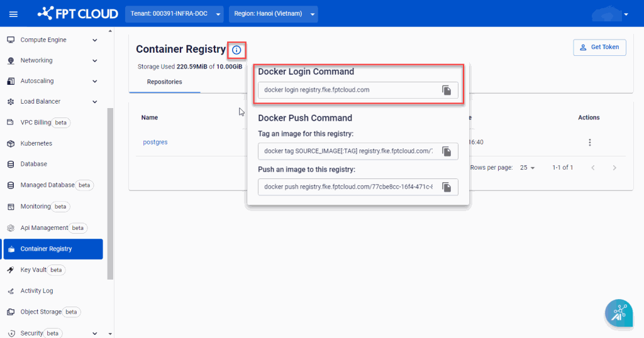Expand the Compute Engine chevron
Viewport: 644px width, 338px height.
coord(95,40)
